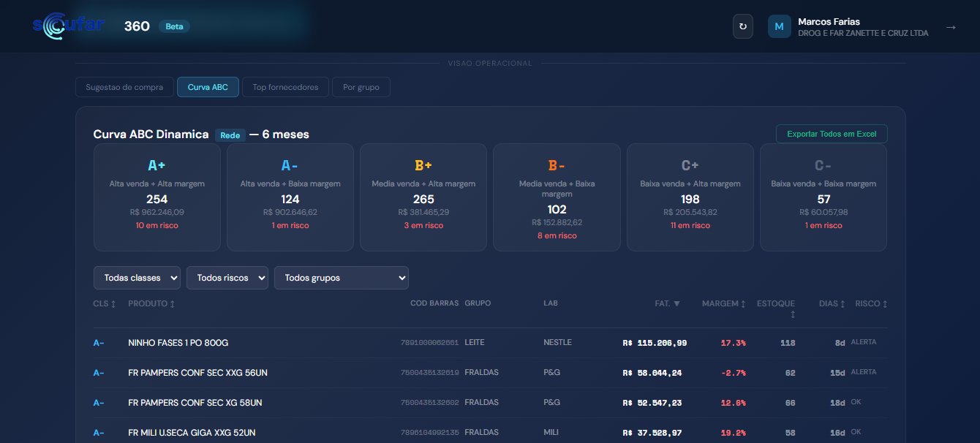Click the -2.7% margin value
Screen dimensions: 980x443
(733, 373)
